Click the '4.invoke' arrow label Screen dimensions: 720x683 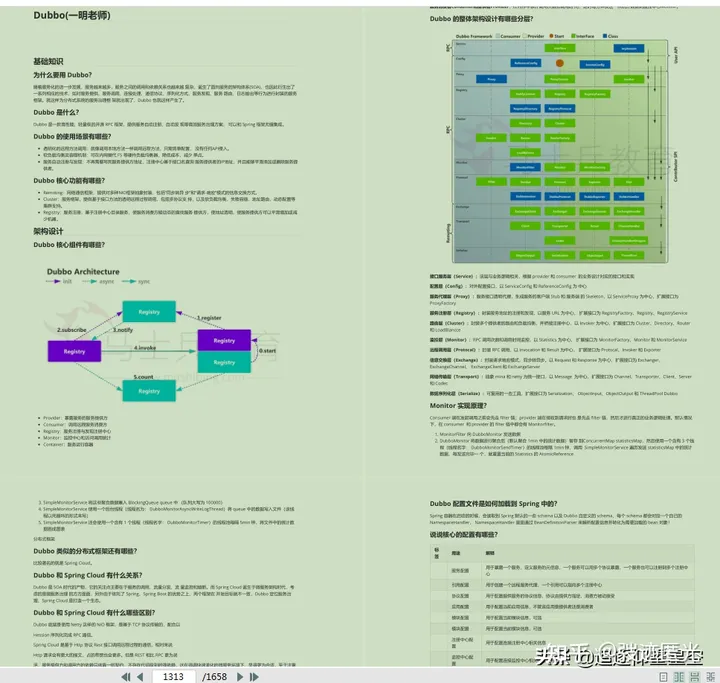pos(145,348)
